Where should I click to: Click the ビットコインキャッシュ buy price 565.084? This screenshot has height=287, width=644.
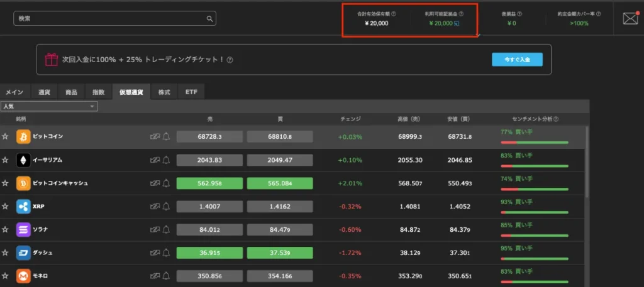pos(279,183)
